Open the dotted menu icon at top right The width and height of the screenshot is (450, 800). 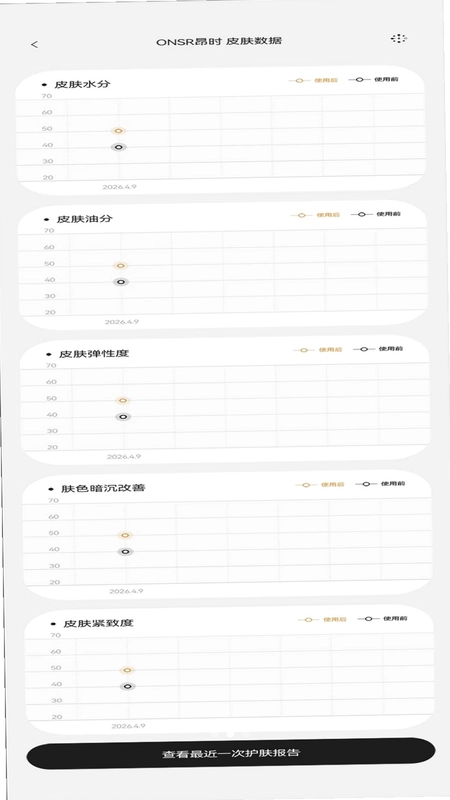point(398,38)
